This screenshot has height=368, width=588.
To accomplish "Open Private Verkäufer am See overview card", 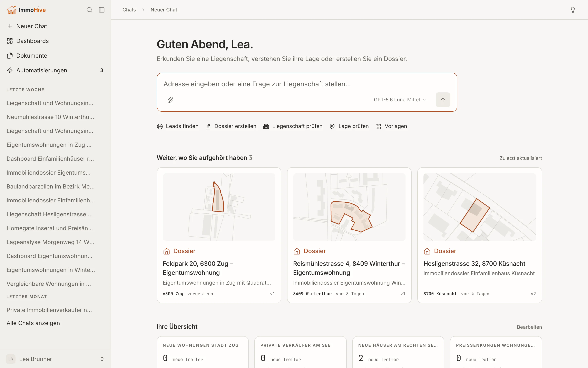I will click(x=300, y=352).
